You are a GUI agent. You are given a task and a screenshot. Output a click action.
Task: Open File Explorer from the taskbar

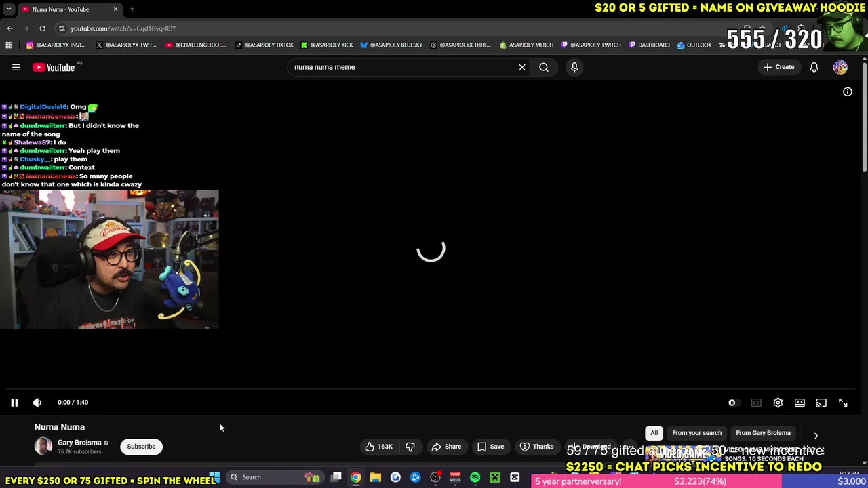376,477
